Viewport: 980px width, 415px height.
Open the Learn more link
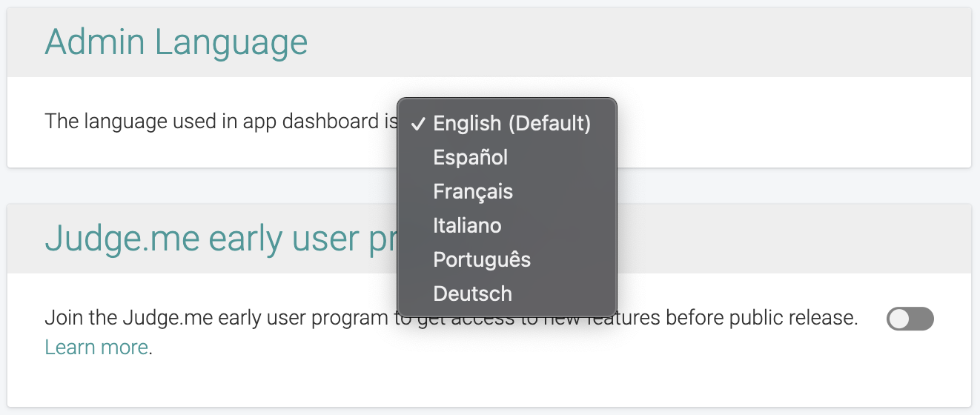(96, 347)
